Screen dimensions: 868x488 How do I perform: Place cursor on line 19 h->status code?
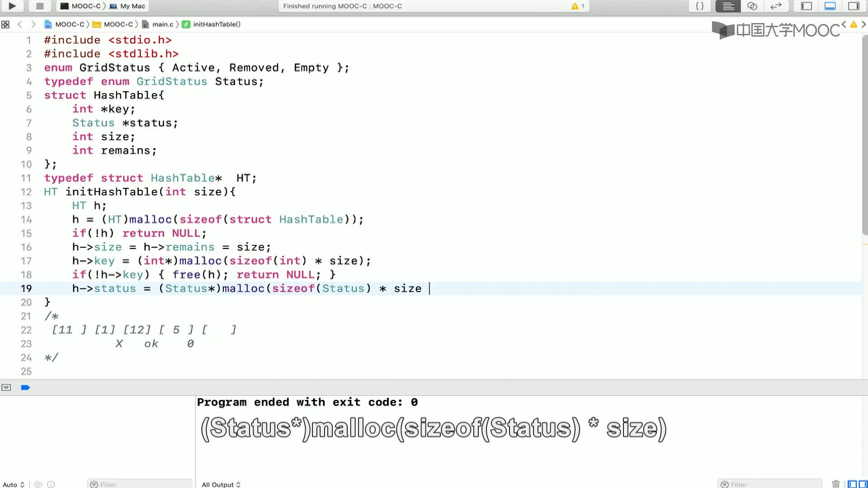[x=247, y=288]
